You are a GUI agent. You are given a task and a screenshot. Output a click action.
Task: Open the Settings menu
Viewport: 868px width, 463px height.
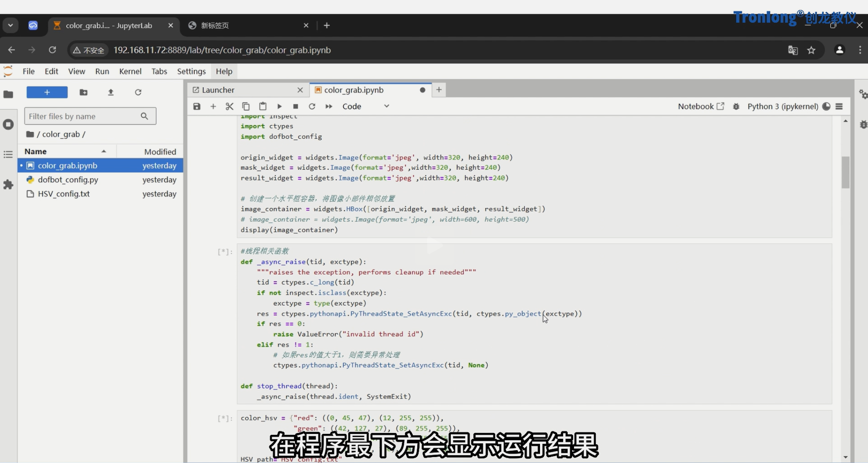(x=191, y=71)
